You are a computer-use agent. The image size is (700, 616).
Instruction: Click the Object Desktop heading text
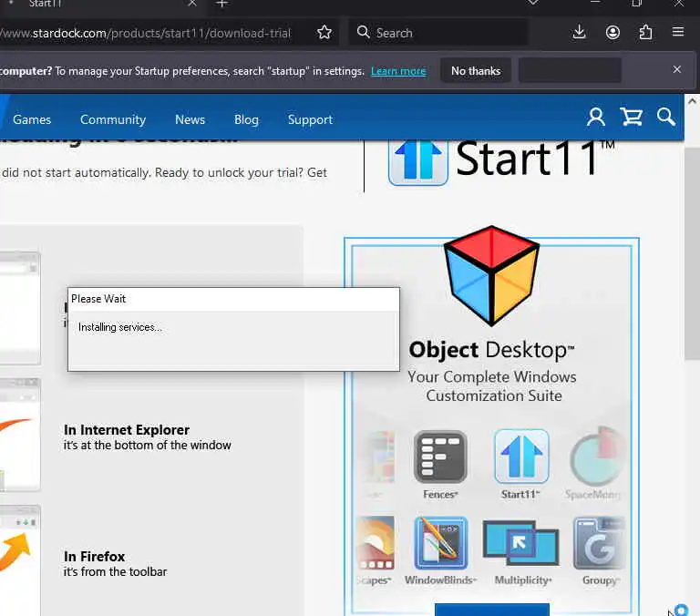(491, 350)
